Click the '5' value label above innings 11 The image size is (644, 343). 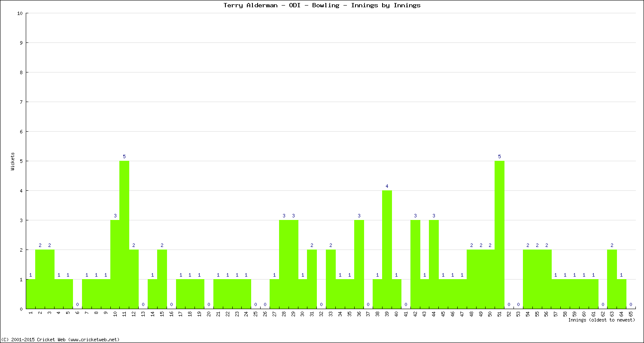tap(125, 156)
